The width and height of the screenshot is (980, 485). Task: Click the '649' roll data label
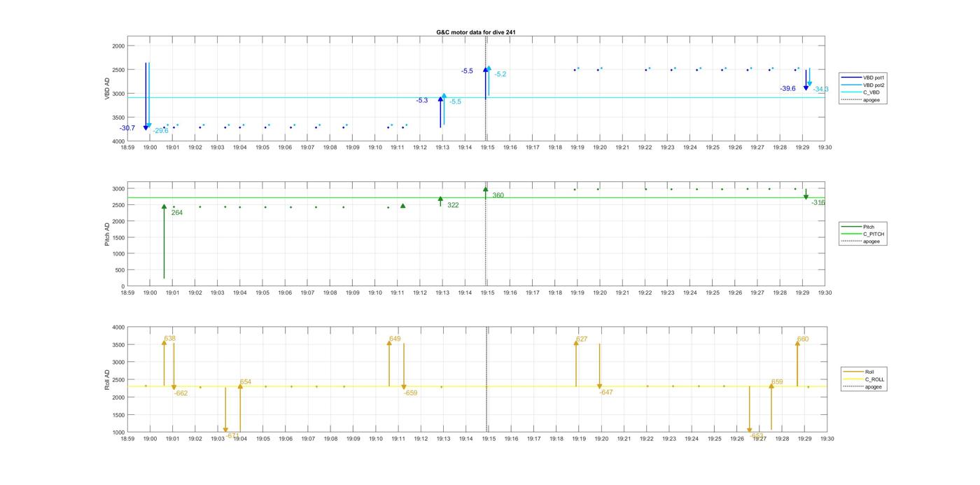point(395,339)
